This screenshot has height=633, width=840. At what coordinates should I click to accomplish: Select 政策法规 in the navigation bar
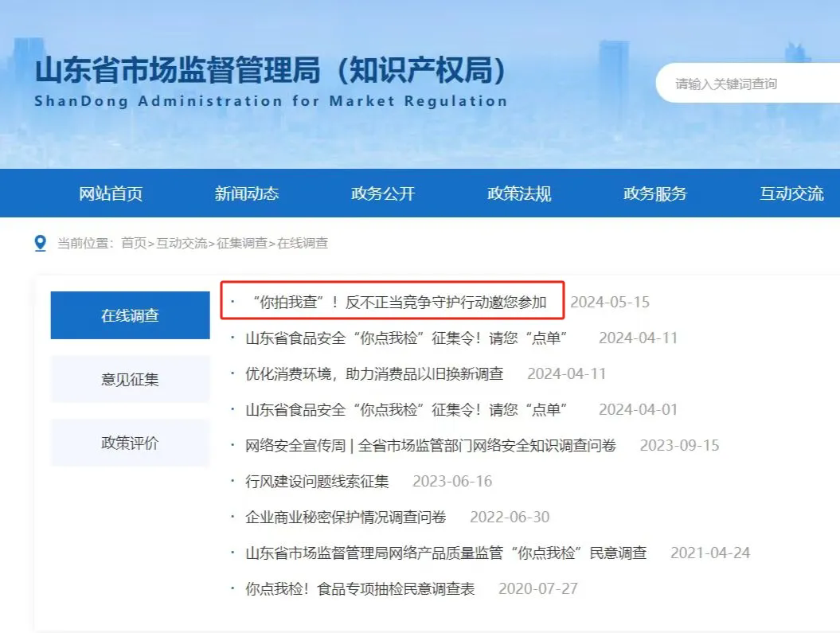coord(519,193)
